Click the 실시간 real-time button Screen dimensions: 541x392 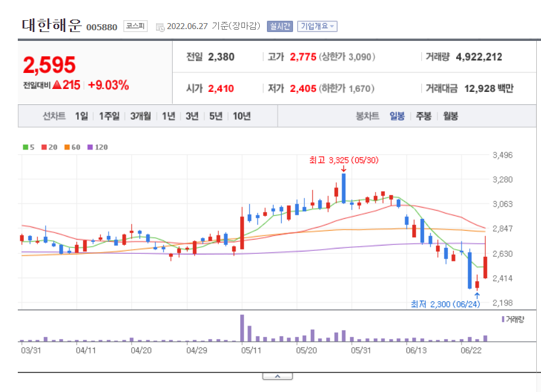280,26
